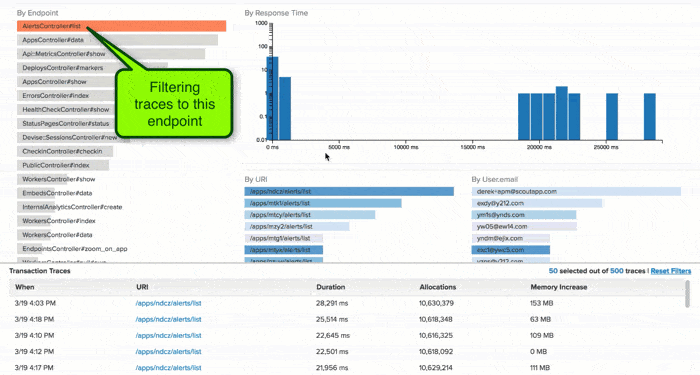Filter by StatusPagesController#status endpoint
The width and height of the screenshot is (700, 375).
66,123
